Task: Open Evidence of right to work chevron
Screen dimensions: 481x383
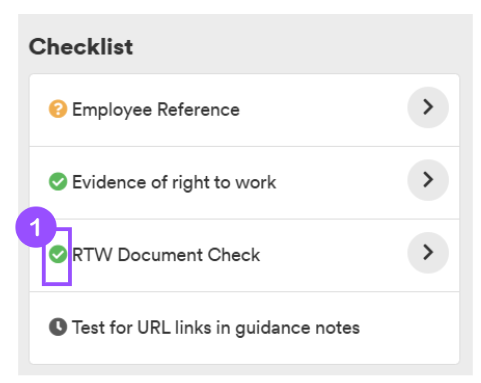Action: [x=428, y=180]
